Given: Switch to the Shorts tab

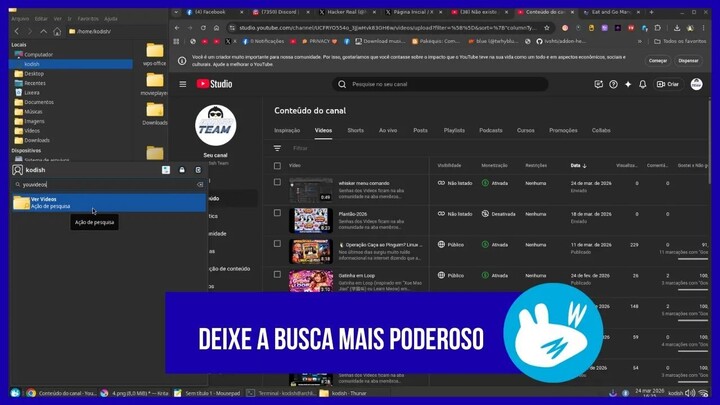Looking at the screenshot, I should click(x=355, y=130).
